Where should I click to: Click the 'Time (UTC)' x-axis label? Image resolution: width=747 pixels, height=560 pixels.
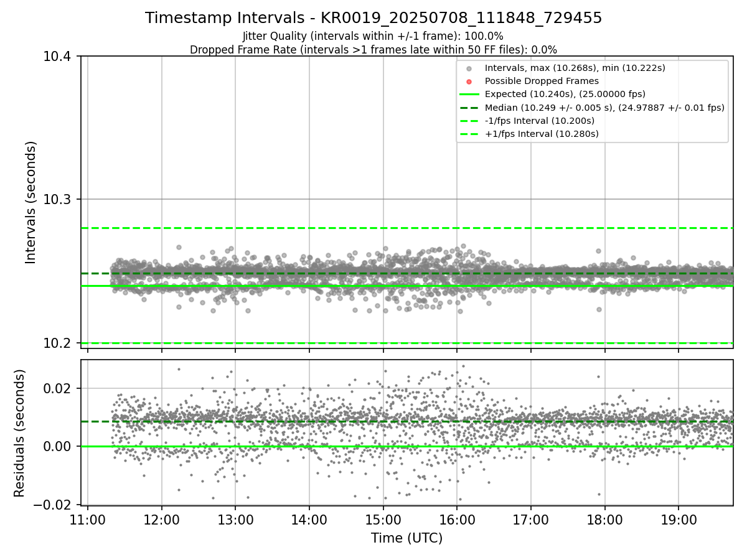tap(406, 538)
